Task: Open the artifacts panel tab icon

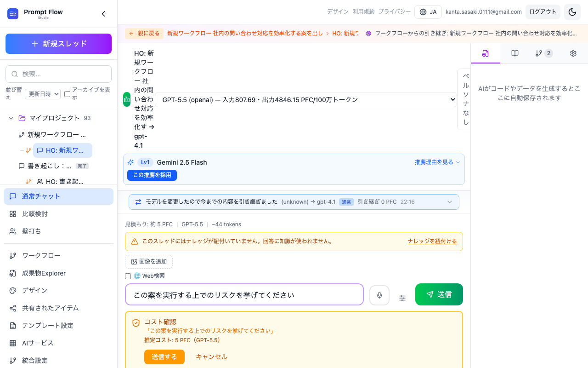Action: (x=485, y=53)
